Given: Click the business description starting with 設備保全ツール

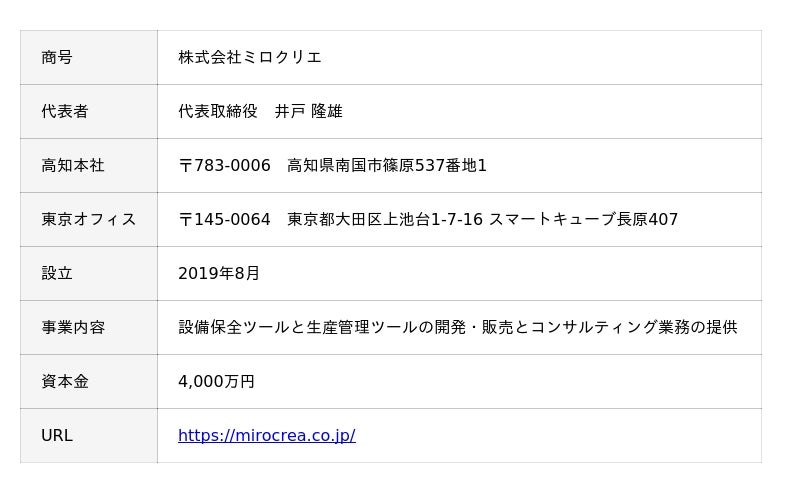Looking at the screenshot, I should click(457, 327).
